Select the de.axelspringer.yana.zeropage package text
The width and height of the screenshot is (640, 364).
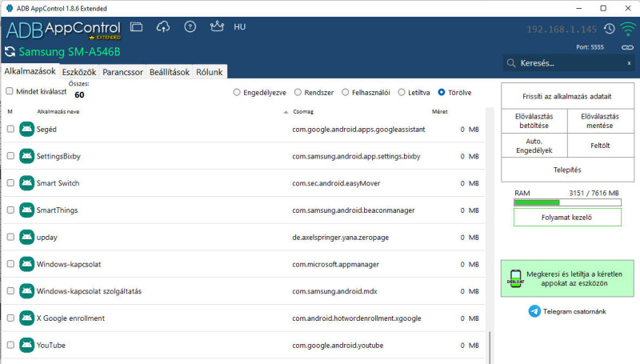(341, 237)
